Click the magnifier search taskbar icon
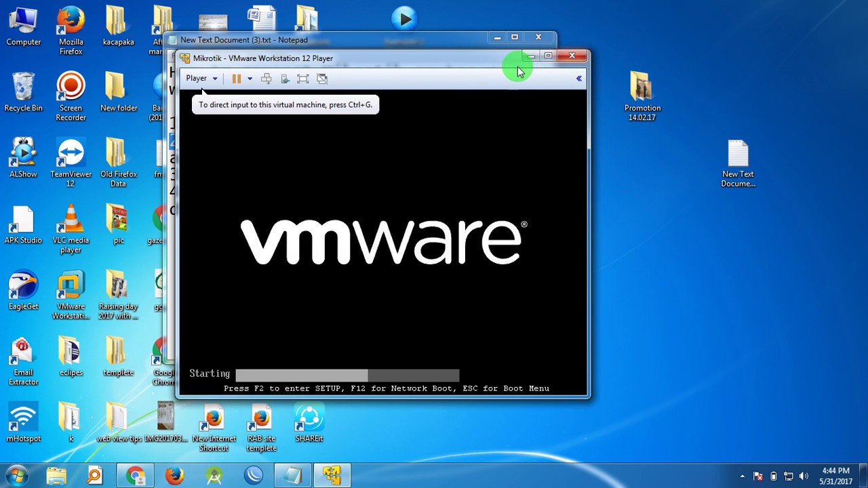 coord(95,475)
